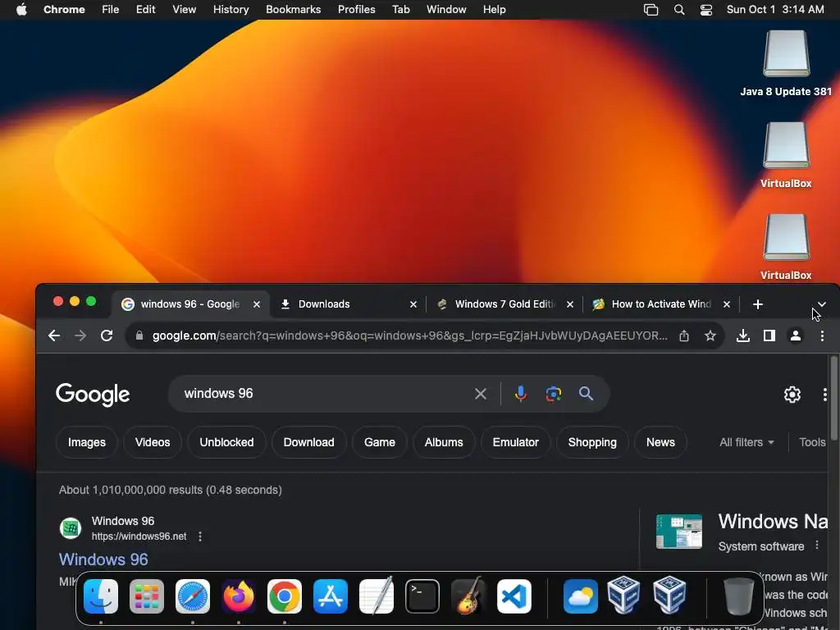Click the forward navigation arrow in Chrome
840x630 pixels.
pyautogui.click(x=80, y=336)
